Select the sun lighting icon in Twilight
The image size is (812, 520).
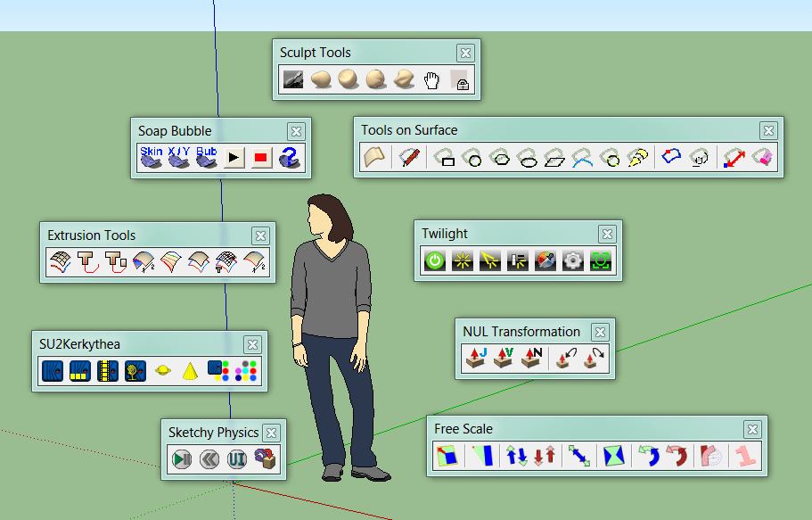tap(461, 260)
